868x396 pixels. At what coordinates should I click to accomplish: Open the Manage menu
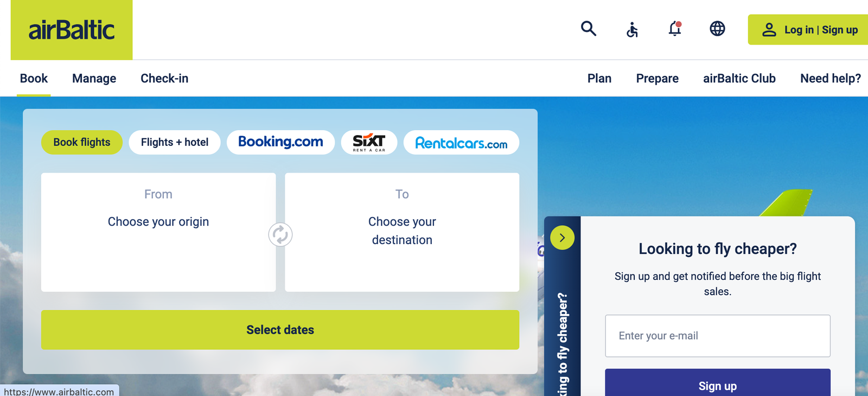pos(94,79)
